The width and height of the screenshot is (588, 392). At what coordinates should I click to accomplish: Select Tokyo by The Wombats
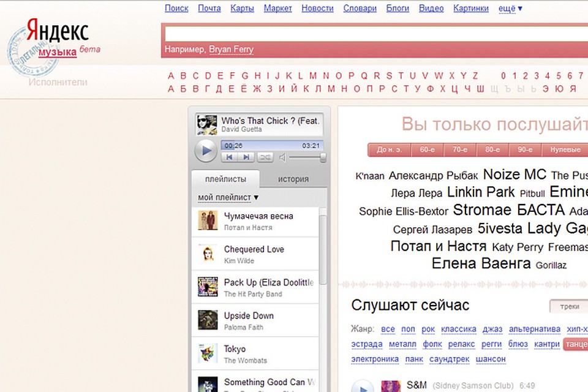(x=255, y=354)
